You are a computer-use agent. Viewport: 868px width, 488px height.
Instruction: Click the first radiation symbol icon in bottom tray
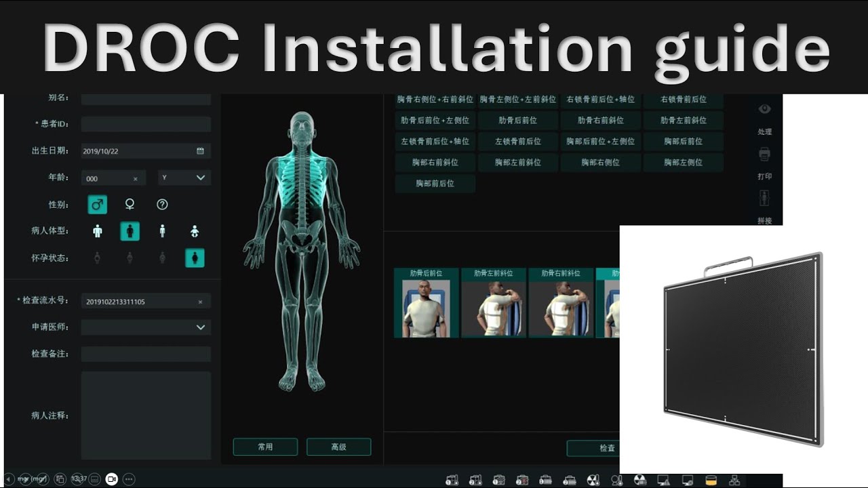(x=592, y=481)
